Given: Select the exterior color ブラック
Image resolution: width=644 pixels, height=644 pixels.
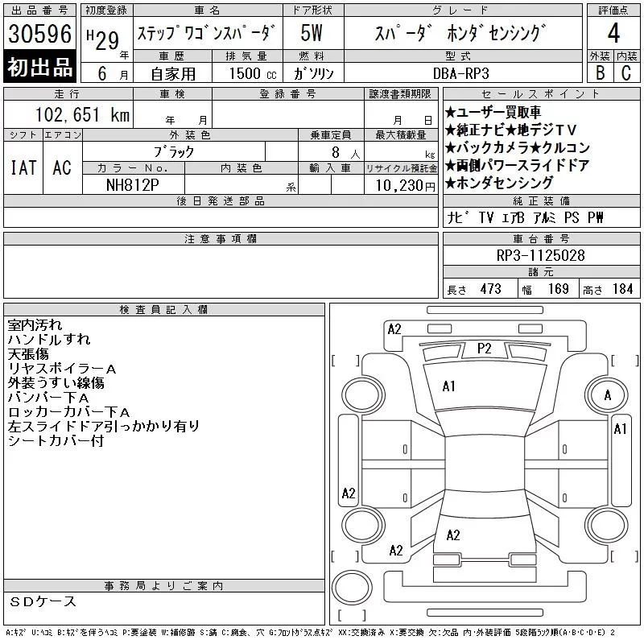Looking at the screenshot, I should 174,152.
